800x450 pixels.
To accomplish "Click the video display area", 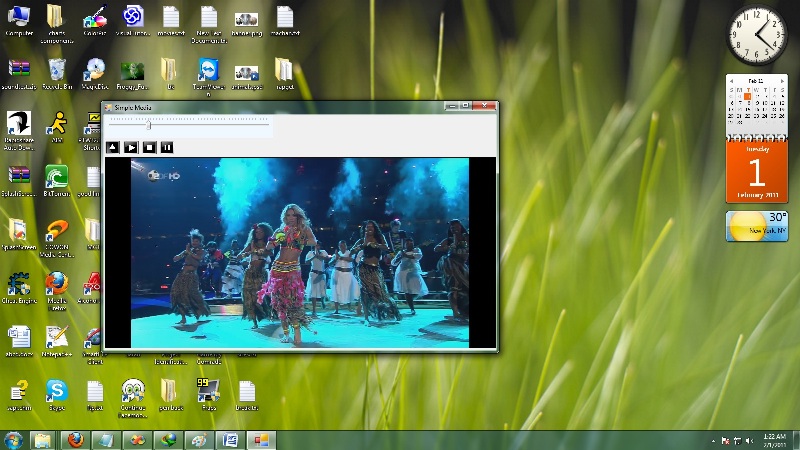I will coord(300,252).
